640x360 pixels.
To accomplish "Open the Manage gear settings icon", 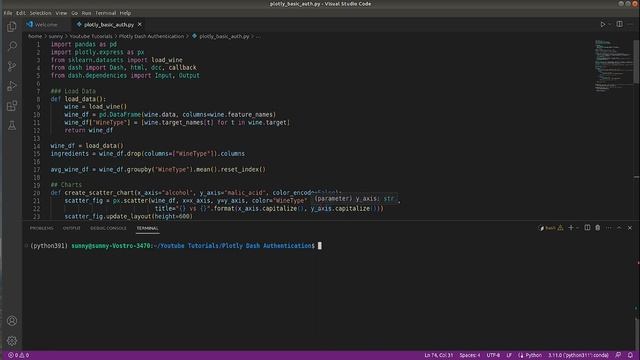I will click(x=12, y=340).
